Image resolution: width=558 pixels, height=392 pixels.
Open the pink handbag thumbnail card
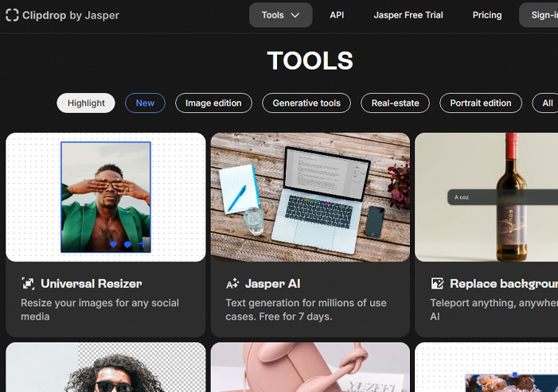click(310, 367)
